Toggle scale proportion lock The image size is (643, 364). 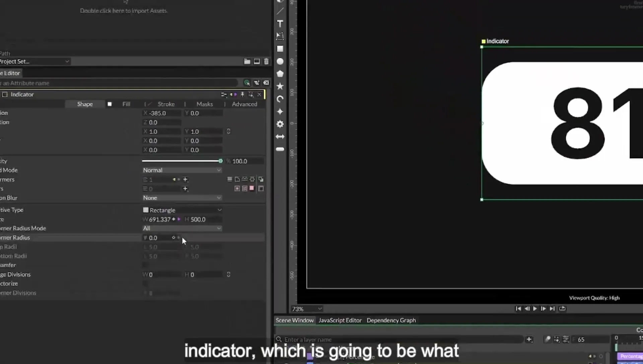tap(228, 131)
